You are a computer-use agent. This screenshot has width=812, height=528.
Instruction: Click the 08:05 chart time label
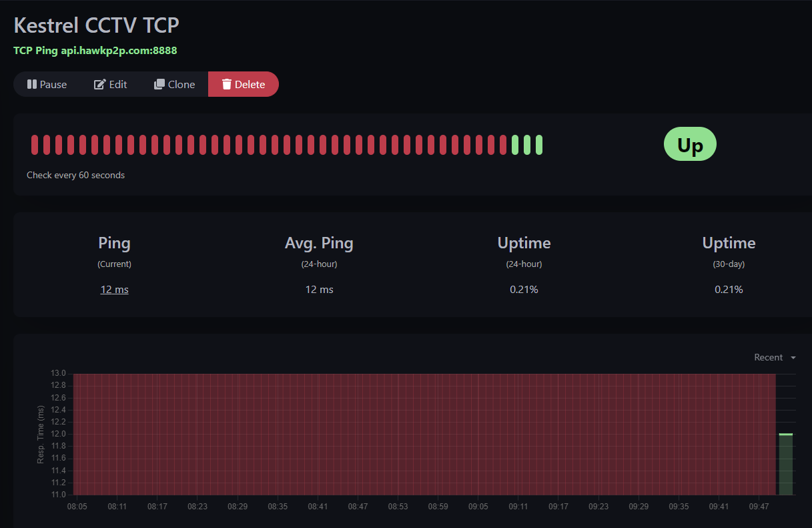coord(77,507)
